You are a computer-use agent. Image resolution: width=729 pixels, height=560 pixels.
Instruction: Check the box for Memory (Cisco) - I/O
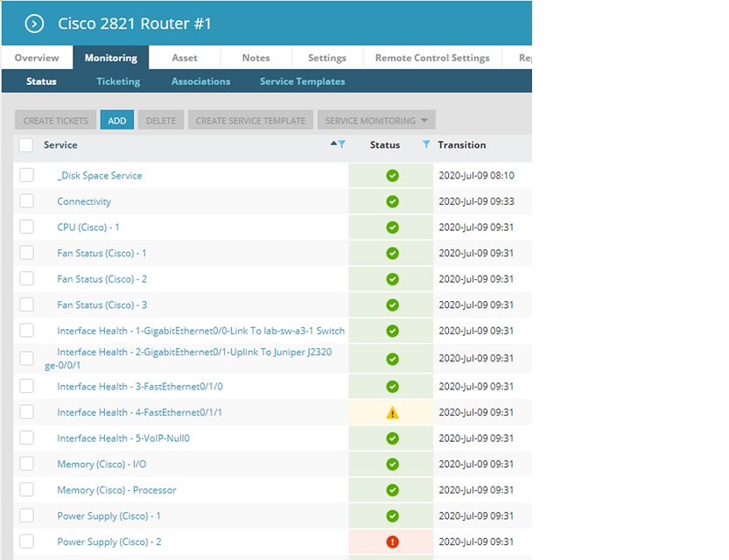point(26,464)
